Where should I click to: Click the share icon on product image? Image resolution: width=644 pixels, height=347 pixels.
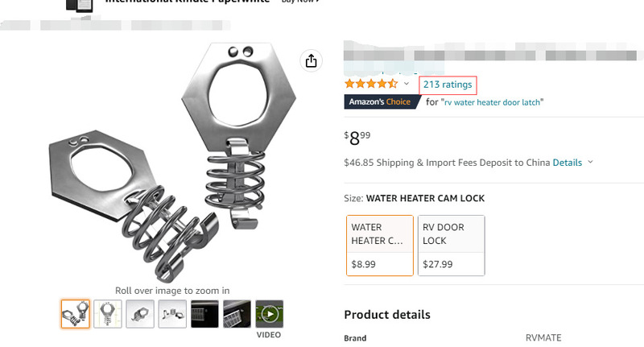[312, 61]
